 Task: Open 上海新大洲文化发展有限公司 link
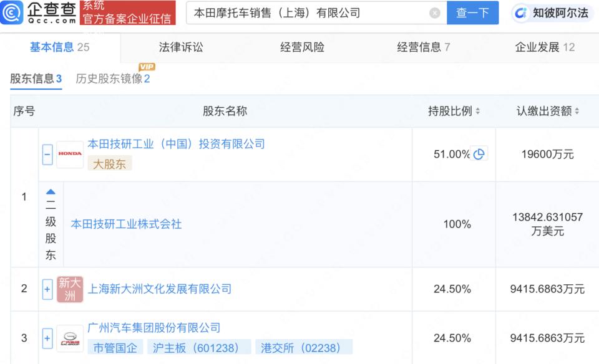[160, 289]
